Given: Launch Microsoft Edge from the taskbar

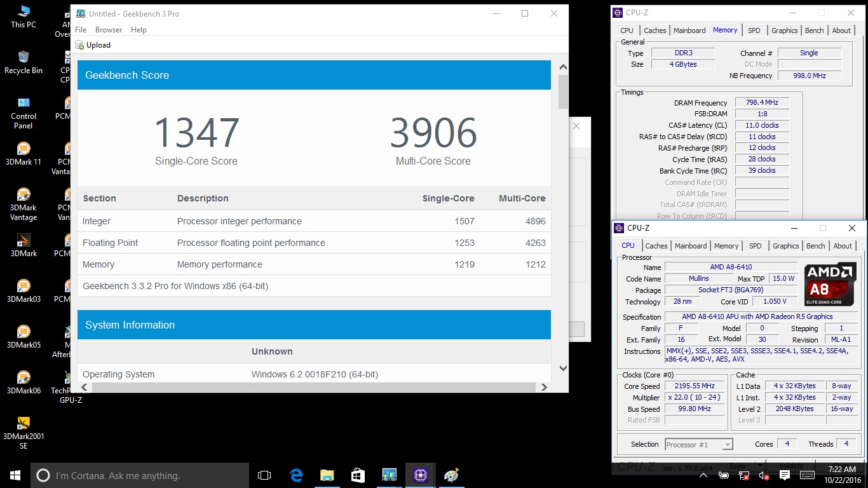Looking at the screenshot, I should click(296, 475).
